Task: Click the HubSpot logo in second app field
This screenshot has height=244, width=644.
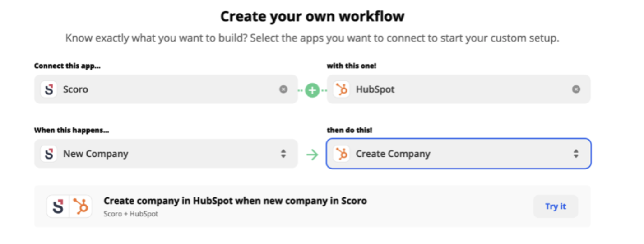Action: pos(342,89)
